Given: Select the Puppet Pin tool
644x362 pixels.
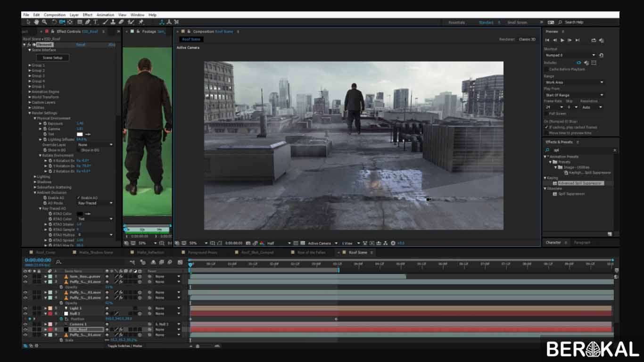Looking at the screenshot, I should (x=141, y=22).
